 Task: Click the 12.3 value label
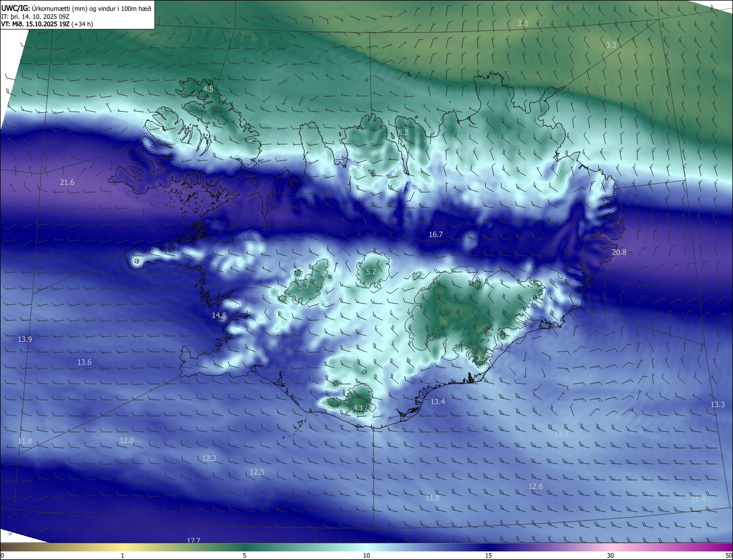click(257, 472)
